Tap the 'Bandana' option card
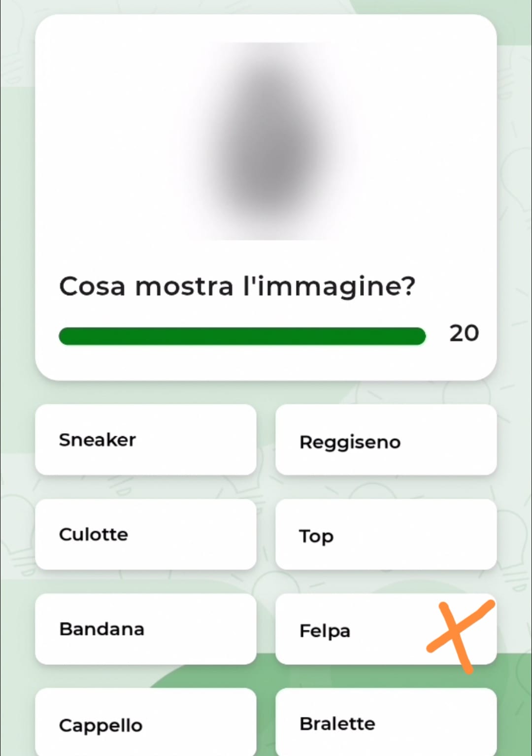Image resolution: width=532 pixels, height=756 pixels. (x=145, y=629)
